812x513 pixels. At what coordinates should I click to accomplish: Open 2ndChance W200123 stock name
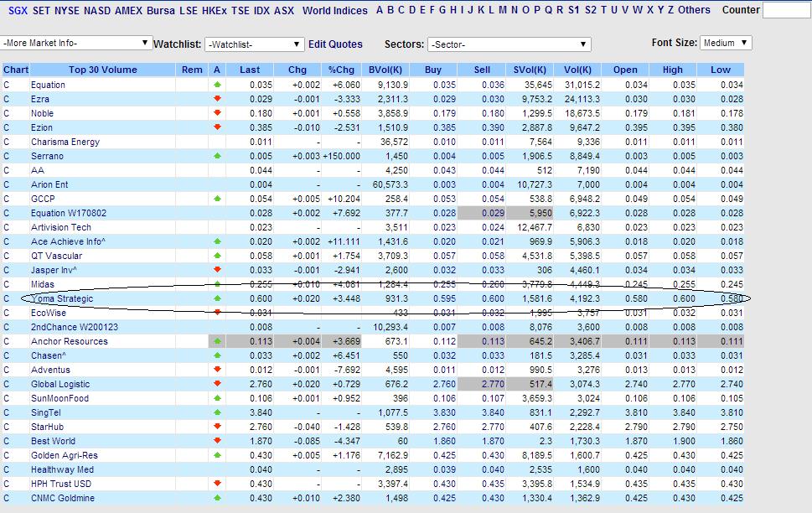pyautogui.click(x=75, y=327)
